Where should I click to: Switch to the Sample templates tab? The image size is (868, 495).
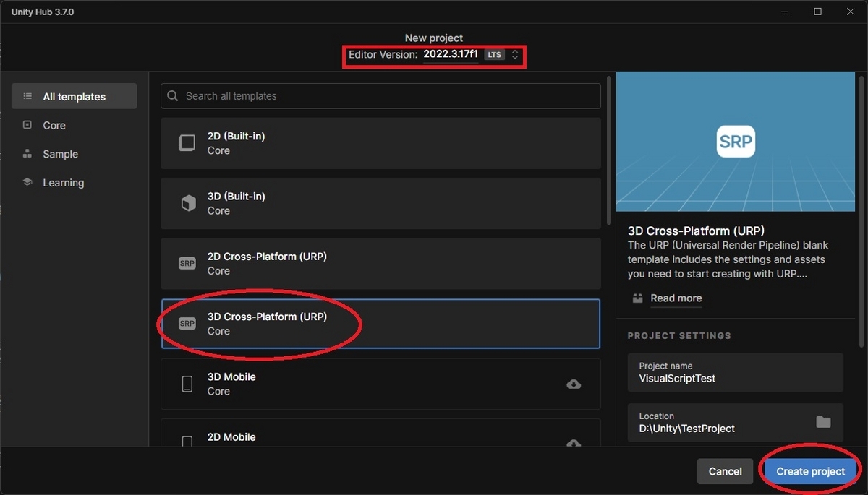click(74, 154)
